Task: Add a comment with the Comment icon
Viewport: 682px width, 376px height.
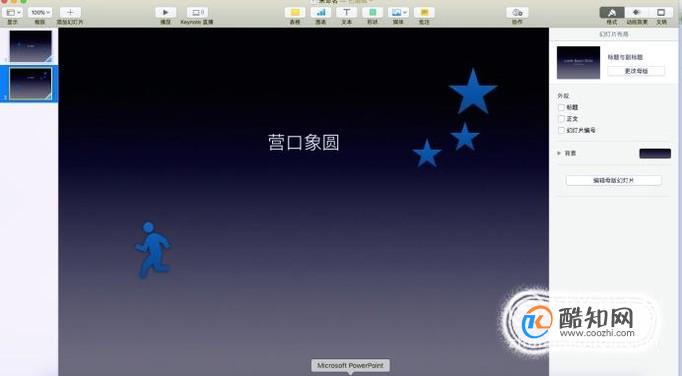Action: [425, 13]
